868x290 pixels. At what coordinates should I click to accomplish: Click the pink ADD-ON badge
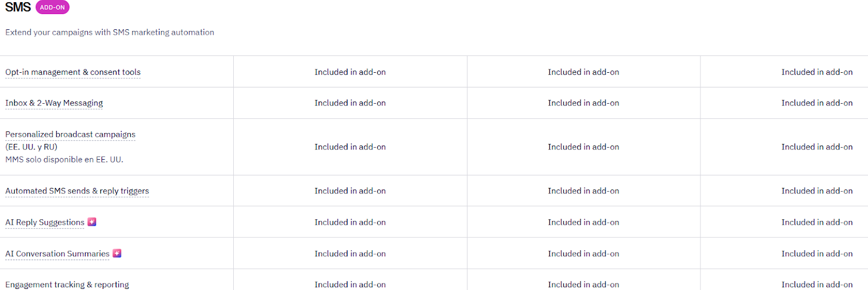click(x=53, y=8)
